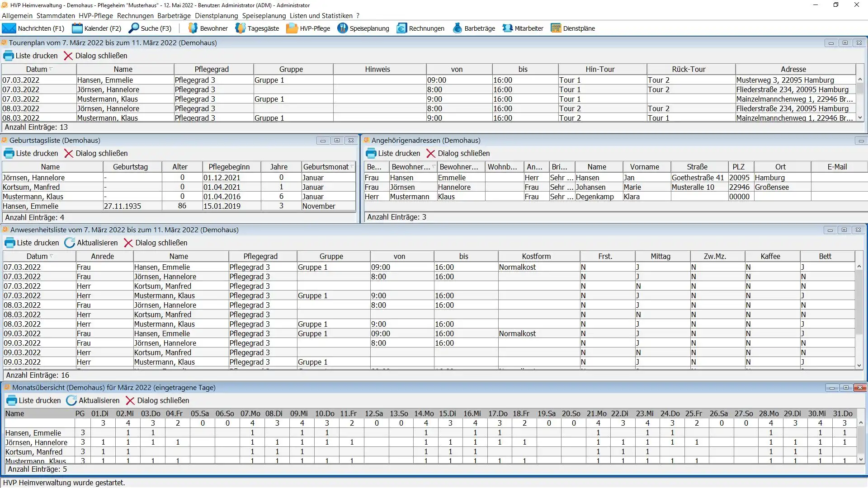Open the Stammdaten menu

coord(56,16)
